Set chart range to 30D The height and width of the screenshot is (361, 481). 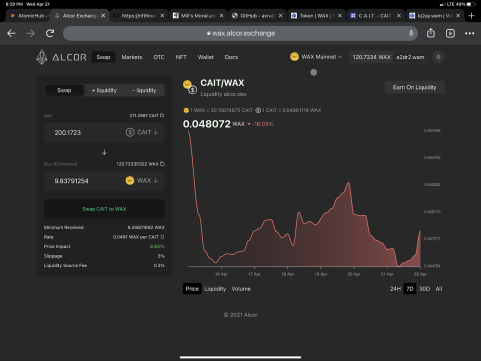[424, 289]
